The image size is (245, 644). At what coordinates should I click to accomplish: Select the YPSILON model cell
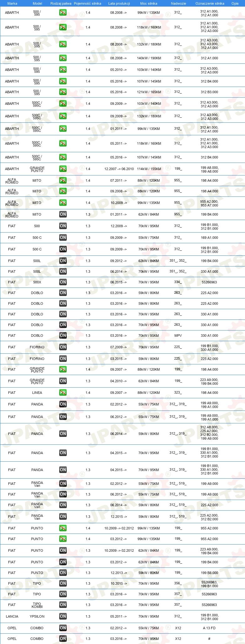tap(37, 616)
